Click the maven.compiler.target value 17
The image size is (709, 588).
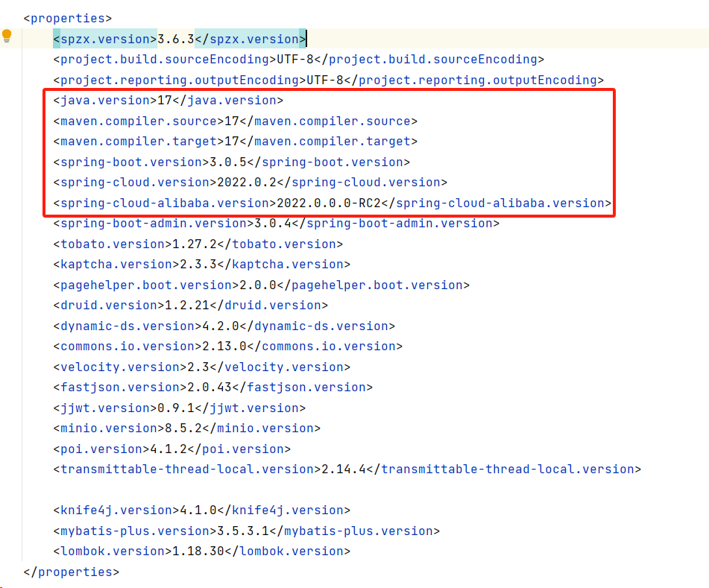[x=232, y=142]
